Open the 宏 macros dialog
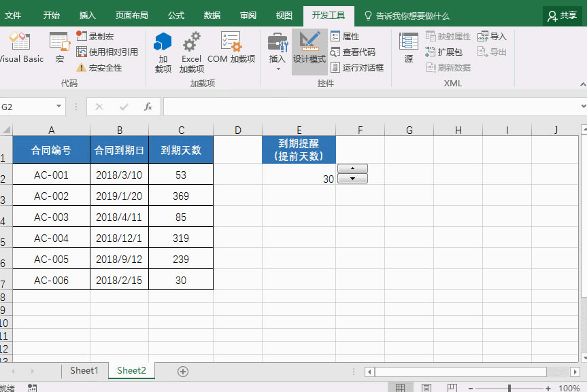587x392 pixels. [x=60, y=47]
